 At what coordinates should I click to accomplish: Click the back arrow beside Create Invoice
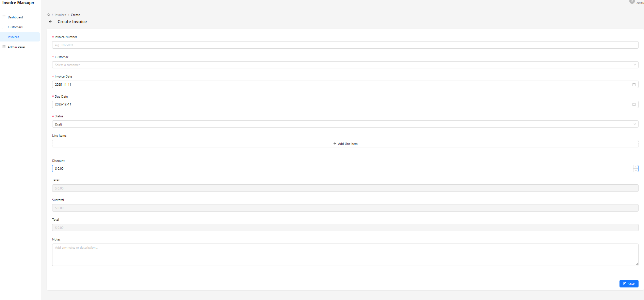[x=50, y=22]
